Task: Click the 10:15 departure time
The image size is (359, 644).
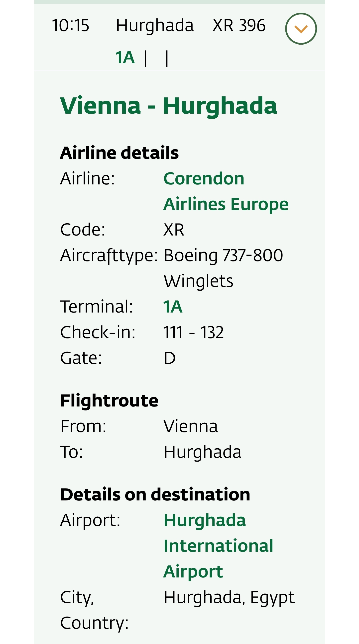Action: [x=70, y=25]
